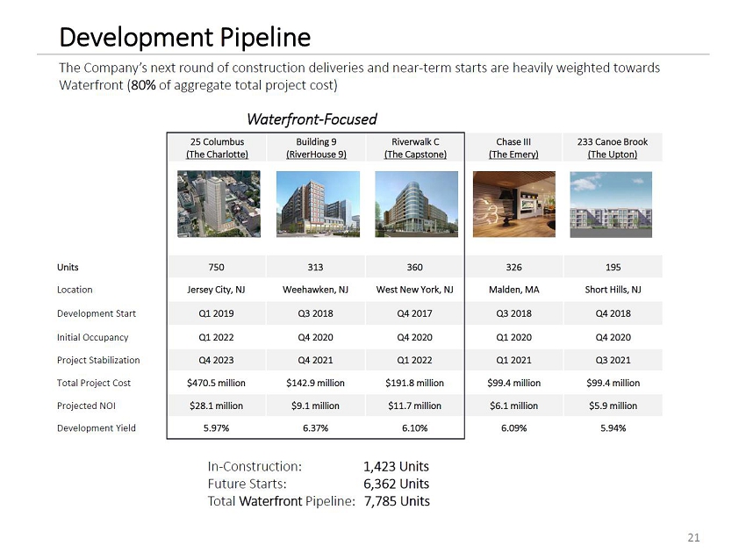Select the Waterfront-Focused group heading
The width and height of the screenshot is (746, 560).
312,119
